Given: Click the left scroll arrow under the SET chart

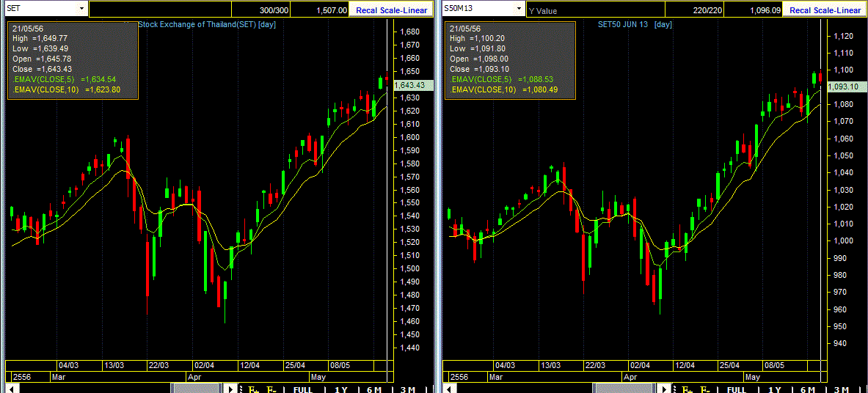Looking at the screenshot, I should (12, 389).
